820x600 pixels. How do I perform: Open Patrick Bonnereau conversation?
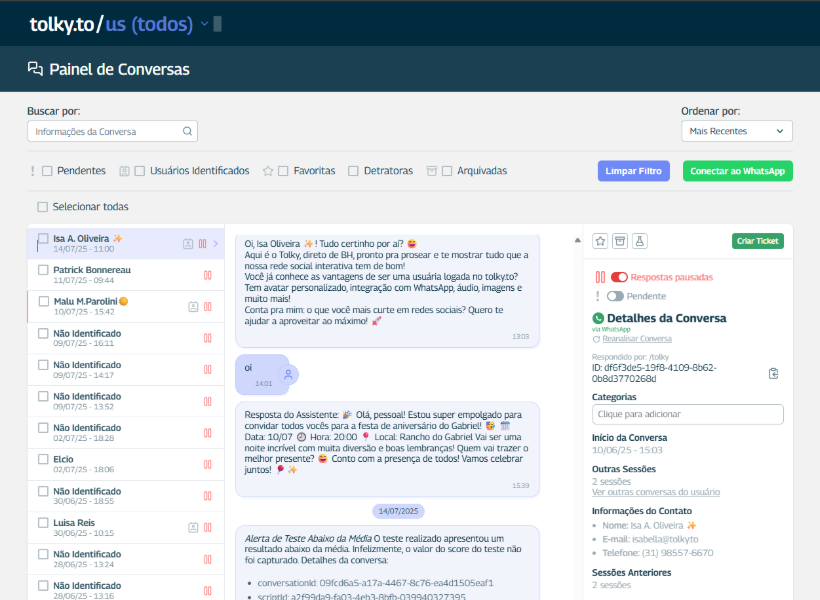coord(126,275)
